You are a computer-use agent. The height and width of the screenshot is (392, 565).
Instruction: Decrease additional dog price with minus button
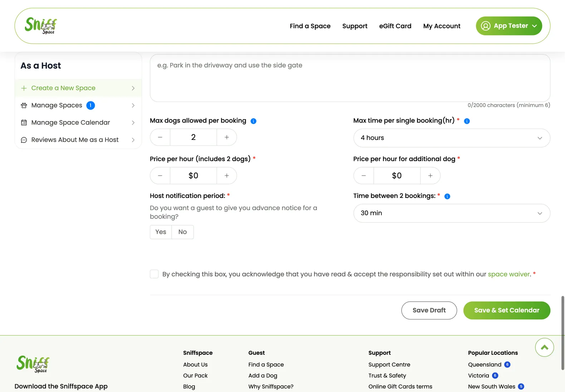point(364,175)
